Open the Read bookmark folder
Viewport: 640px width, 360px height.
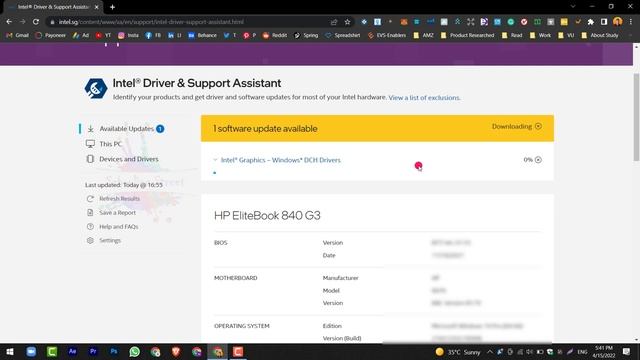coord(512,36)
